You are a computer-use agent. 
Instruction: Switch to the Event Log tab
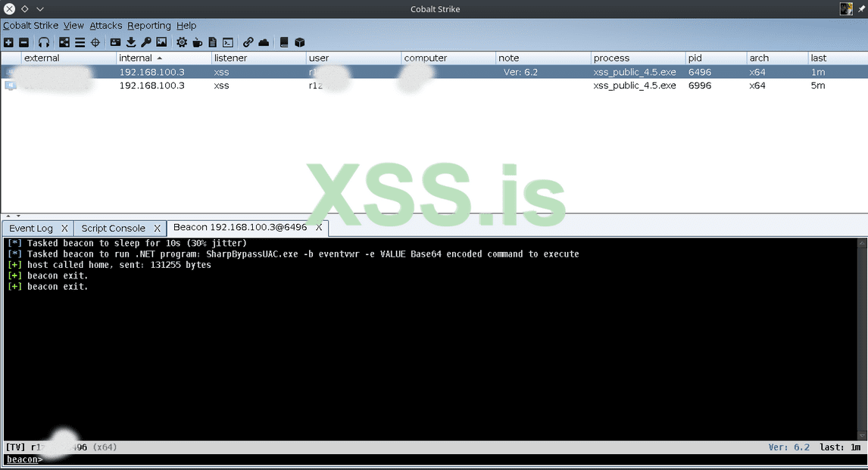pos(31,229)
